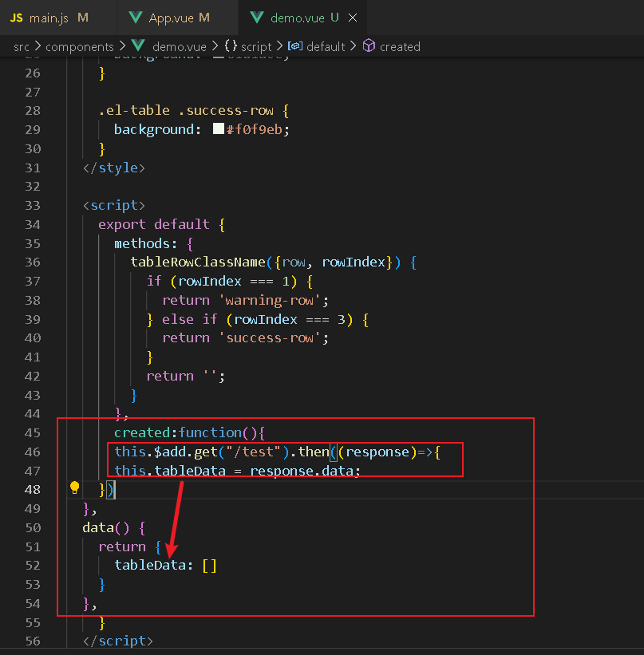644x655 pixels.
Task: Click line number 45
Action: tap(33, 432)
